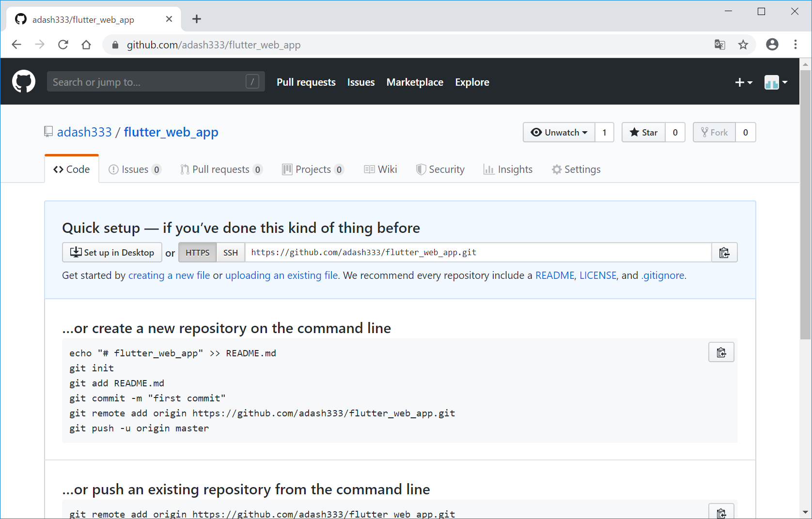Reload the page in the browser
Viewport: 812px width, 519px height.
click(63, 45)
